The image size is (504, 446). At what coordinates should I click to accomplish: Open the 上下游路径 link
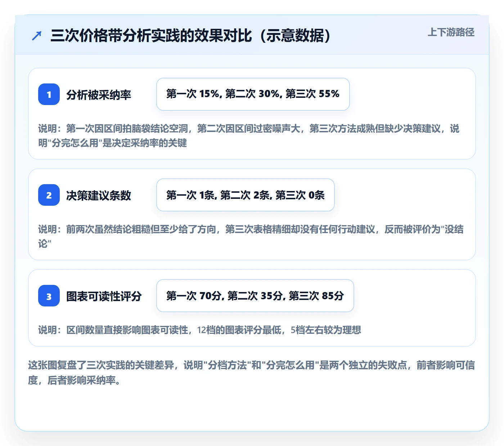click(x=451, y=32)
